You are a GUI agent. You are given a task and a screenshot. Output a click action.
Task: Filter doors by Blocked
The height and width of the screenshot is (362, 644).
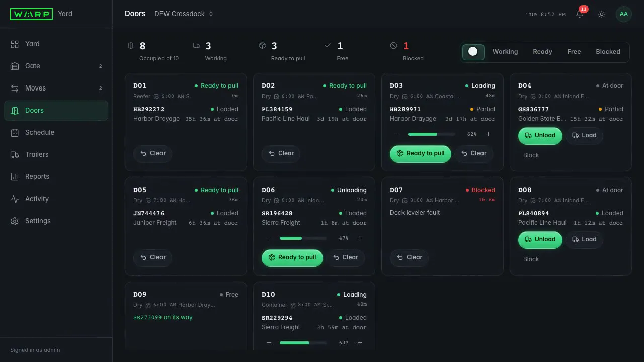point(608,52)
